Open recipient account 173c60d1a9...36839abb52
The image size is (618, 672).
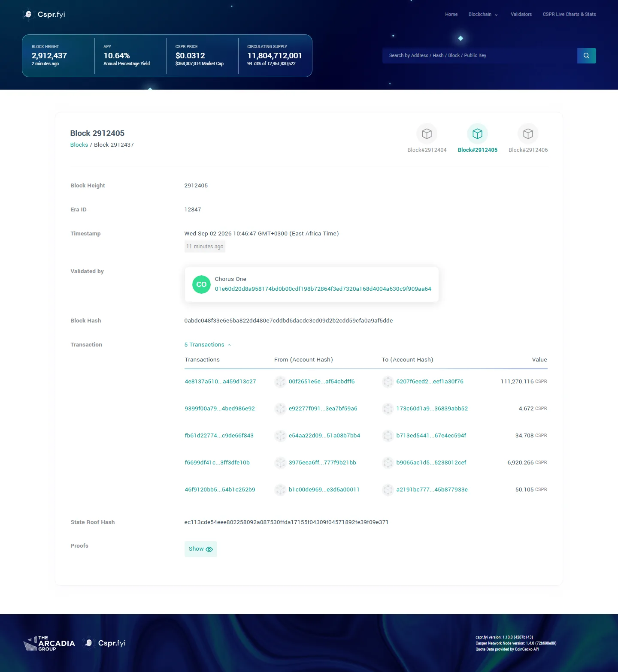[432, 409]
